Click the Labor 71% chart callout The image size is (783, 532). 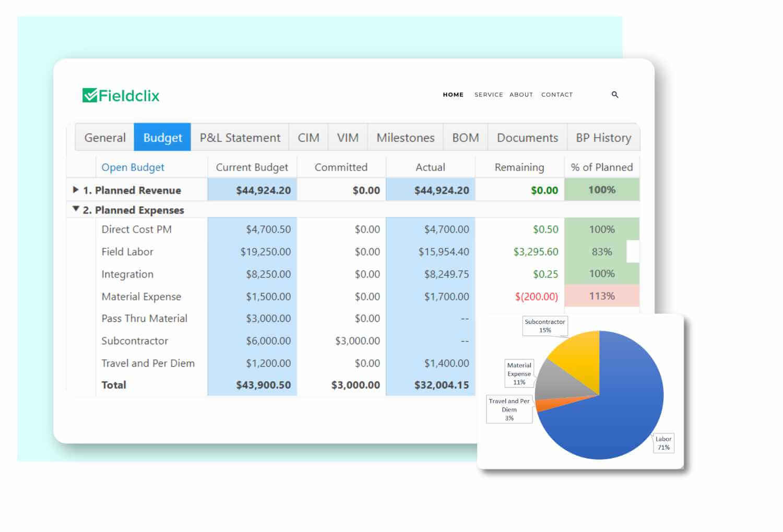pos(663,443)
